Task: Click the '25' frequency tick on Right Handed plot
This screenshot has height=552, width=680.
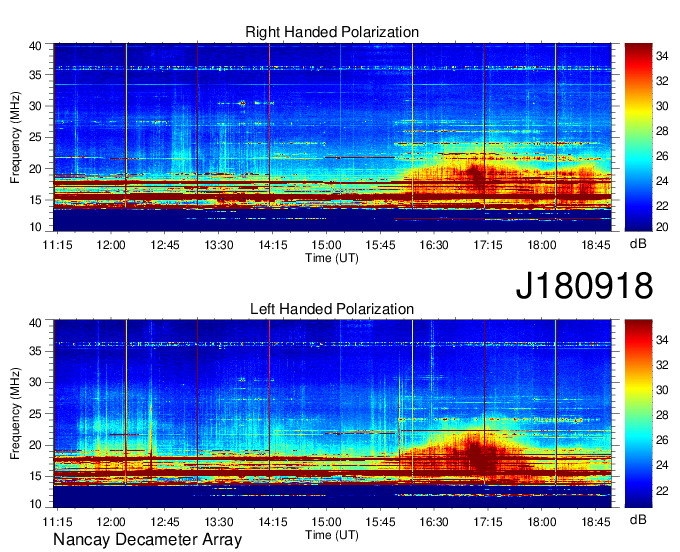Action: coord(35,137)
